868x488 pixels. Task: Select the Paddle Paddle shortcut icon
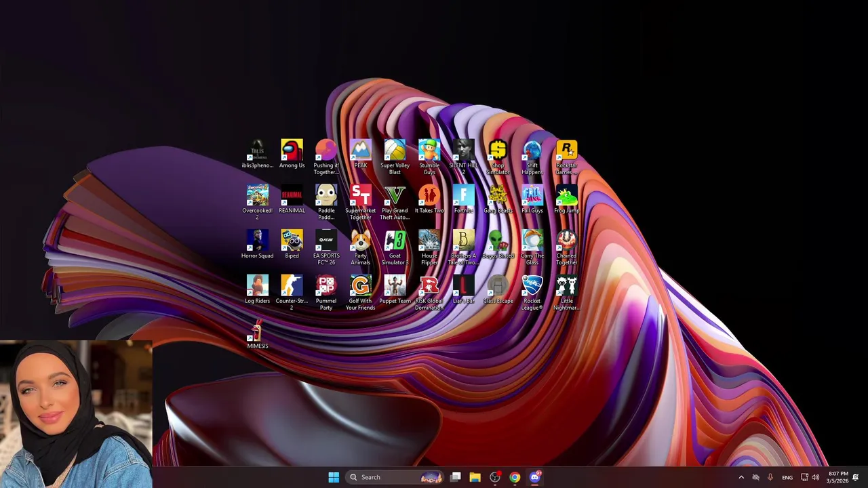point(326,202)
